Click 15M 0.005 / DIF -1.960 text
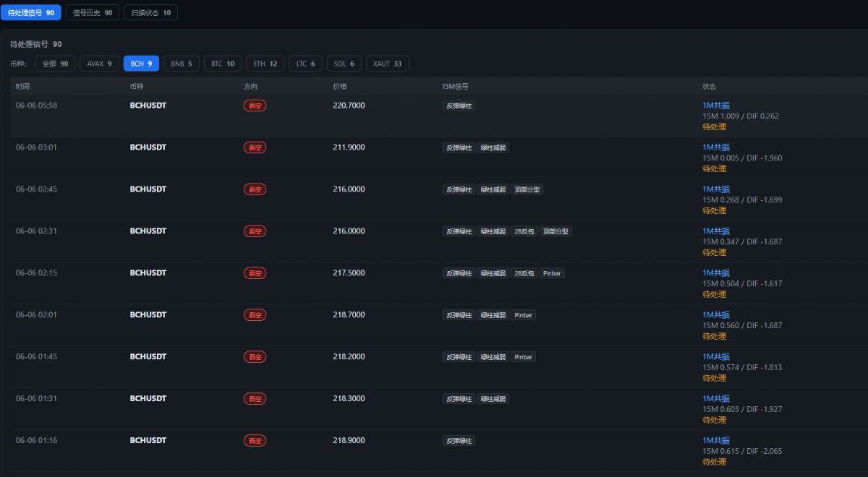The width and height of the screenshot is (868, 477). [742, 158]
